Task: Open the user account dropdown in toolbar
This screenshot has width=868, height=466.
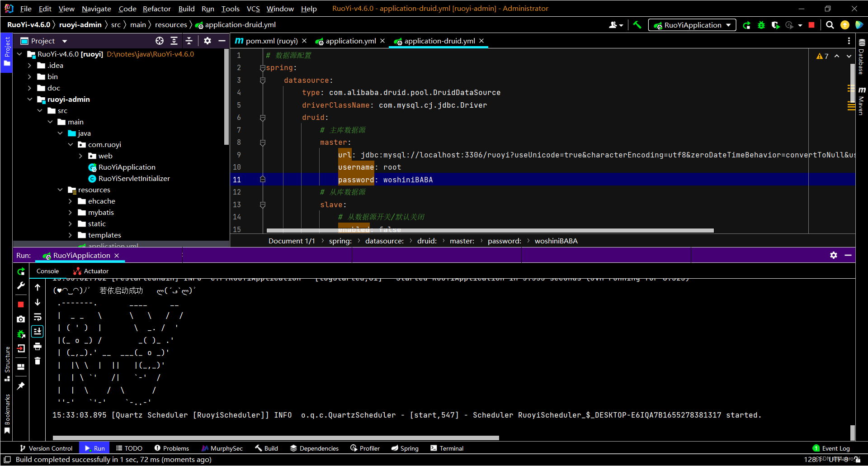Action: pos(616,25)
